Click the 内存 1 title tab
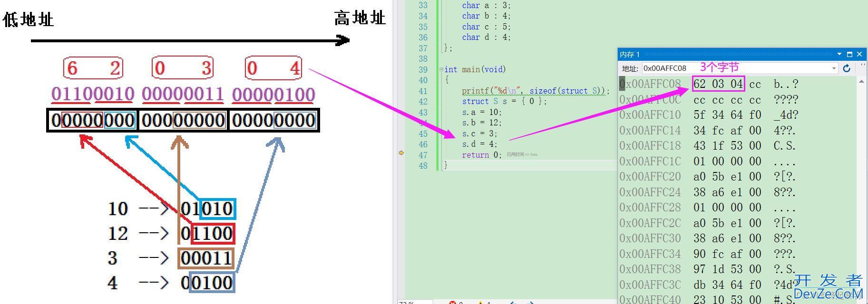This screenshot has height=304, width=868. pyautogui.click(x=630, y=54)
